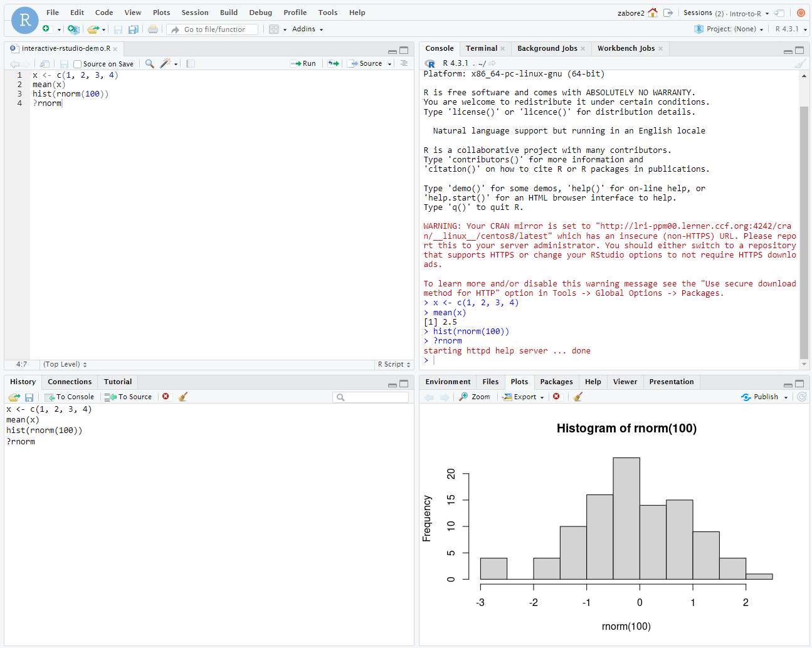Click the view working directory arrow in console
This screenshot has height=648, width=812.
[x=492, y=63]
